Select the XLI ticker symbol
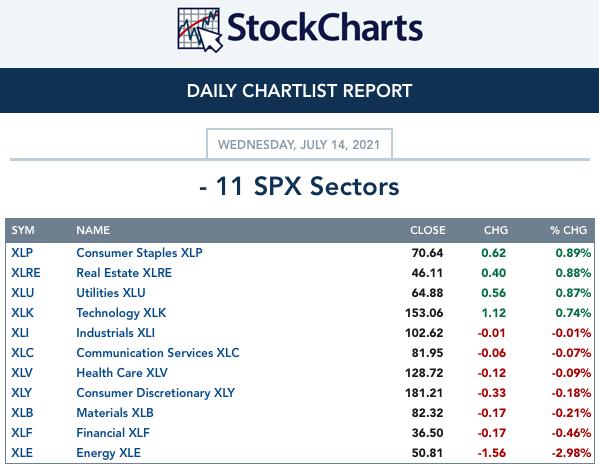The image size is (599, 469). pos(20,333)
